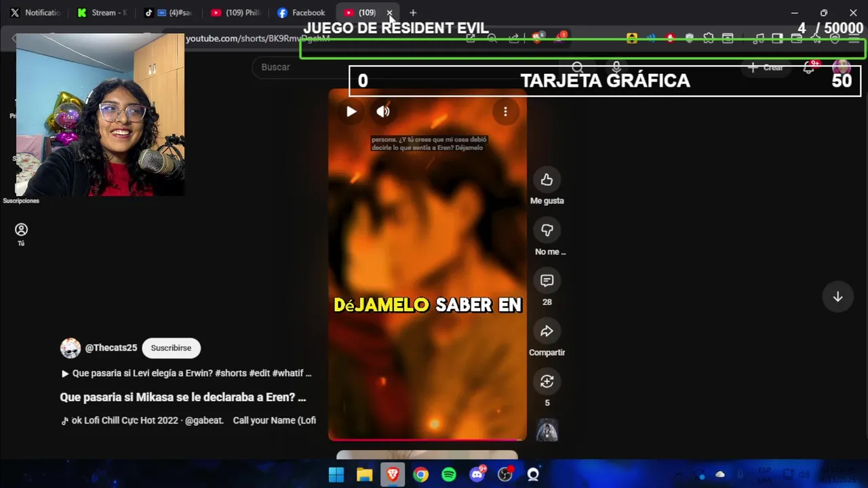Viewport: 868px width, 488px height.
Task: Click the red round extension icon
Action: pyautogui.click(x=671, y=39)
